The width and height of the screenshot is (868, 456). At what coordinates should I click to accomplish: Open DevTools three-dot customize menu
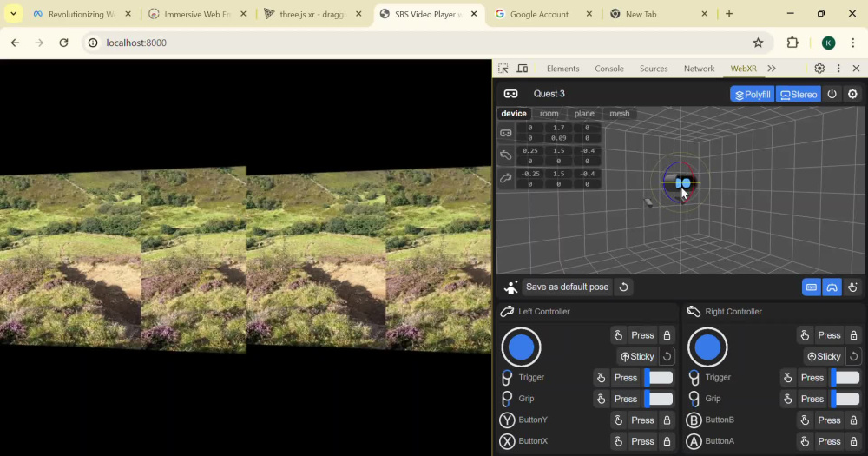coord(838,69)
